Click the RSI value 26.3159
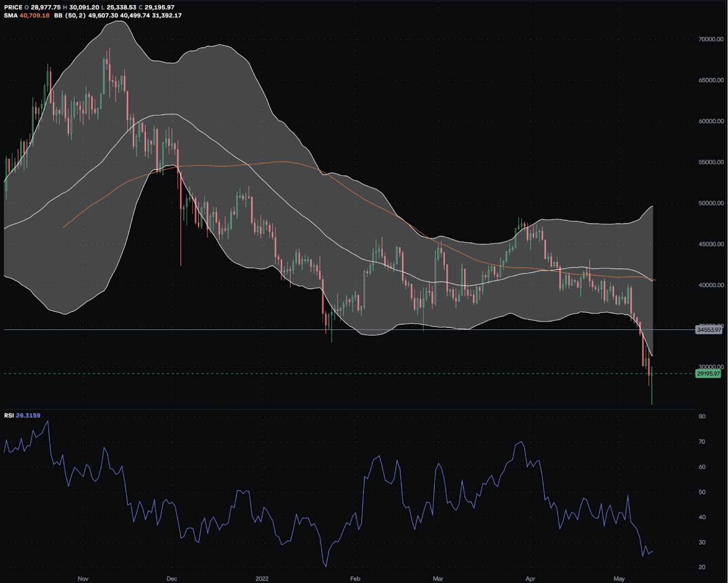 [x=28, y=415]
